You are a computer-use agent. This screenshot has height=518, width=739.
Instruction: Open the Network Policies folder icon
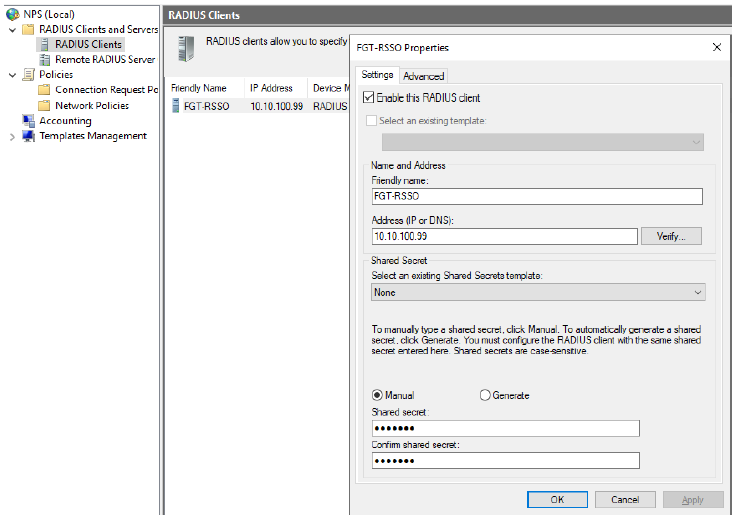44,105
